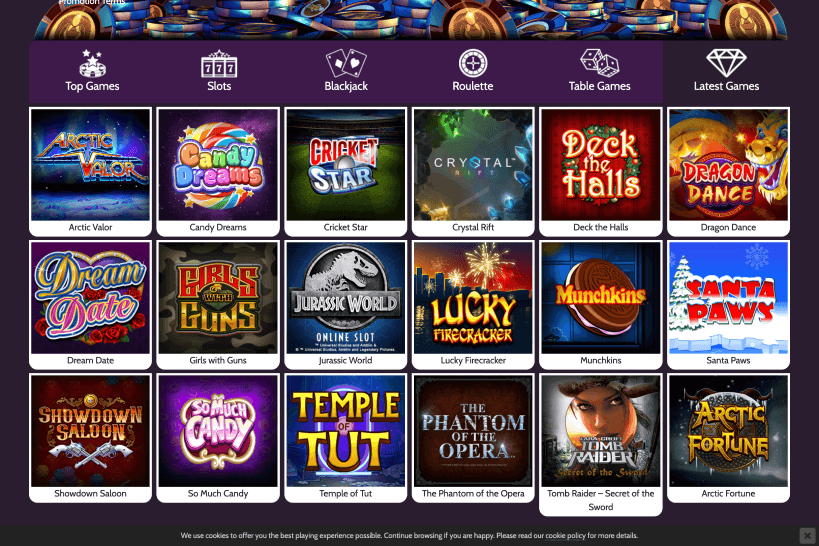Click the Tomb Raider Secret of the Sword title
Image resolution: width=819 pixels, height=546 pixels.
[x=601, y=500]
